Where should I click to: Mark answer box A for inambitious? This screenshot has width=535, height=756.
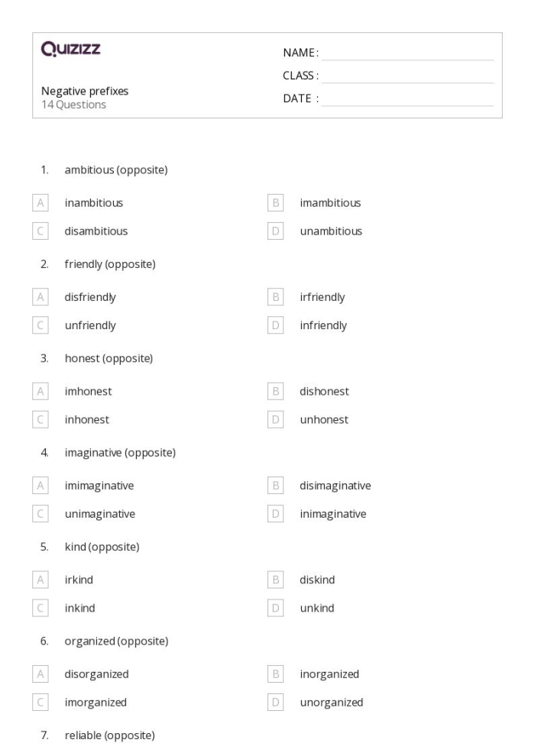point(40,202)
